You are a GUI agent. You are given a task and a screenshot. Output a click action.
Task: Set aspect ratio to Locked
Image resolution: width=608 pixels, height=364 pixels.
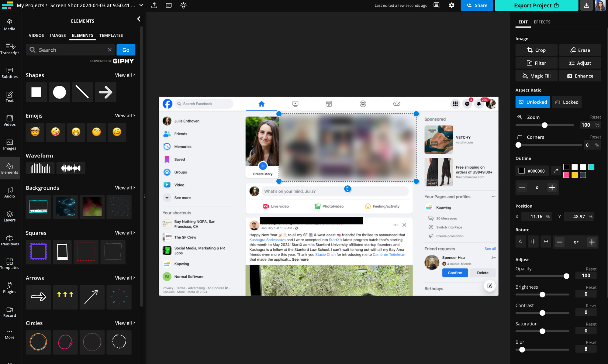[x=567, y=102]
